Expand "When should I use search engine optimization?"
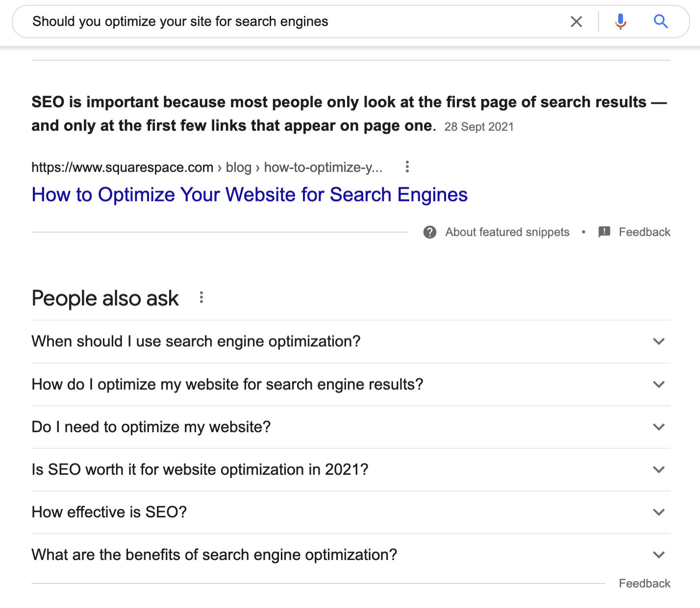This screenshot has width=700, height=608. coord(659,341)
